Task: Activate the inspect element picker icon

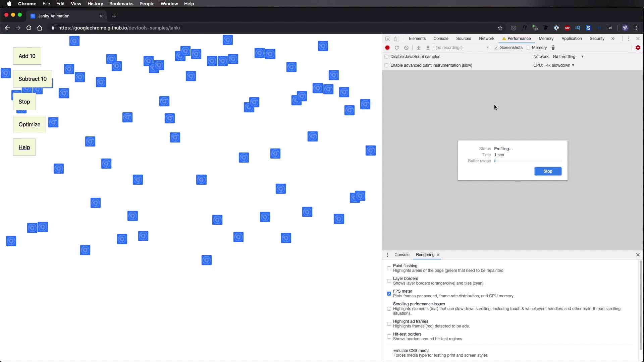Action: (387, 39)
